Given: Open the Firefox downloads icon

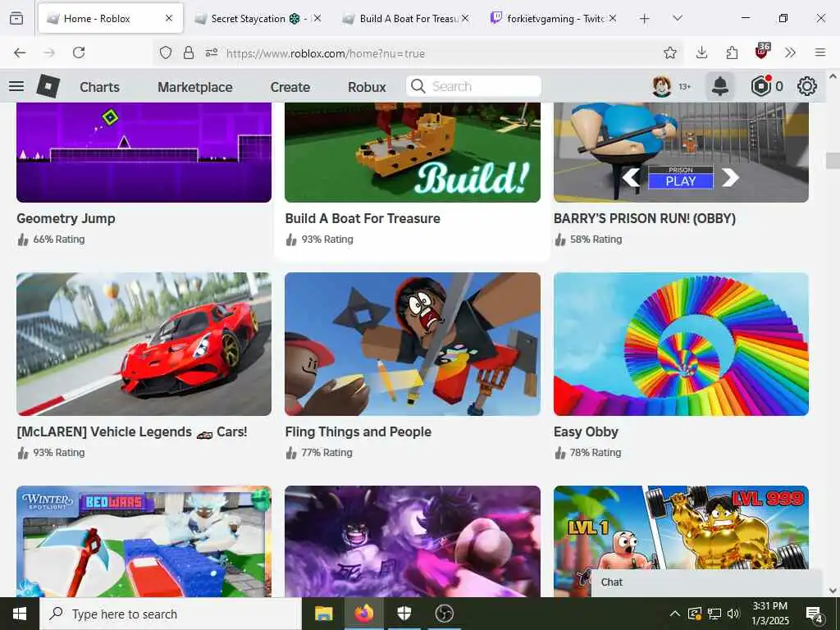Looking at the screenshot, I should (702, 52).
